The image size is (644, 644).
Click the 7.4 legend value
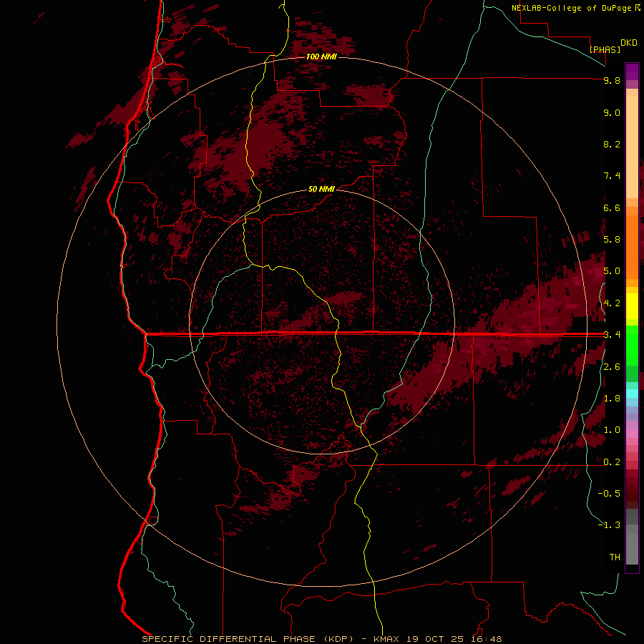[612, 176]
